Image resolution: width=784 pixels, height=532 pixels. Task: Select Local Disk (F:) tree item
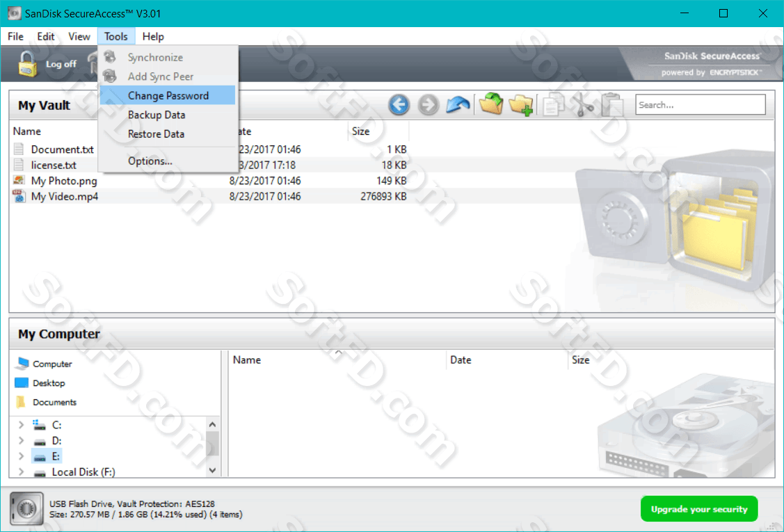point(83,472)
